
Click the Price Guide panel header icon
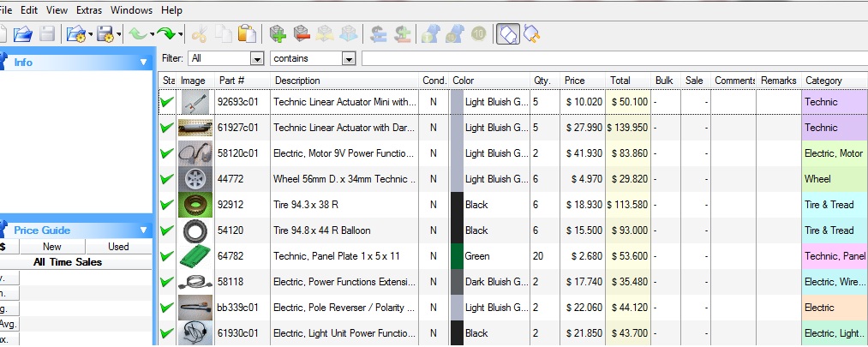click(x=3, y=230)
